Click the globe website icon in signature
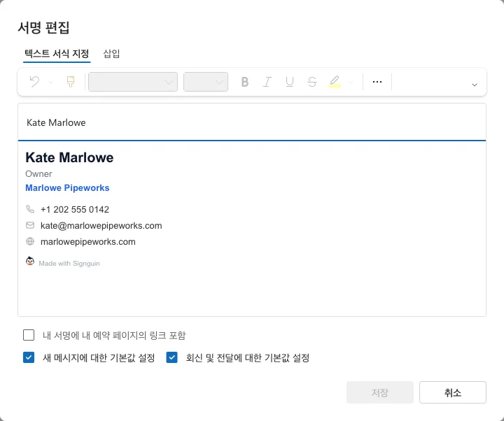Viewport: 504px width, 421px height. 30,241
